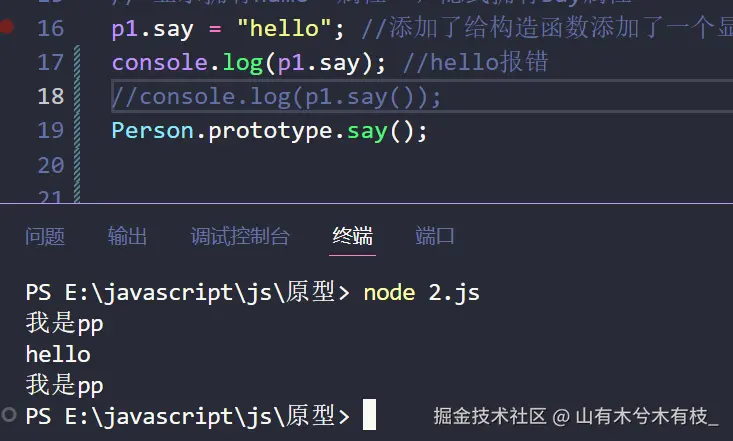Screen dimensions: 733x441
Task: Click line number 19 in the gutter
Action: pyautogui.click(x=50, y=130)
